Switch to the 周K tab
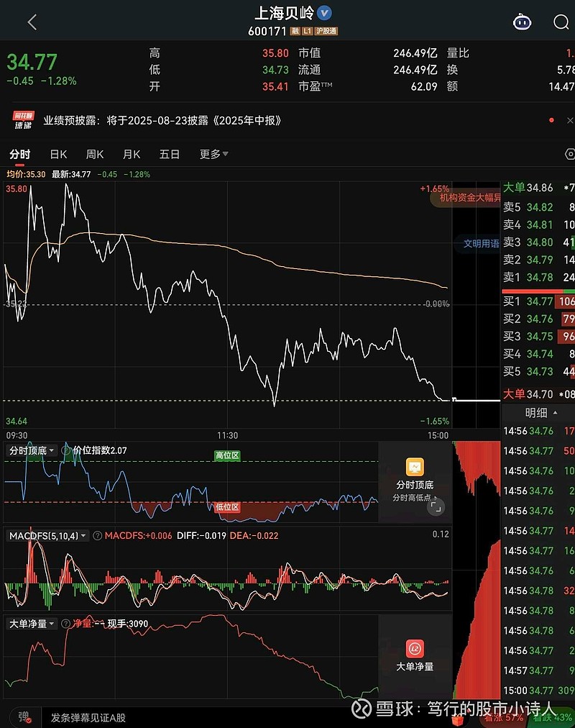Image resolution: width=575 pixels, height=728 pixels. click(x=95, y=154)
